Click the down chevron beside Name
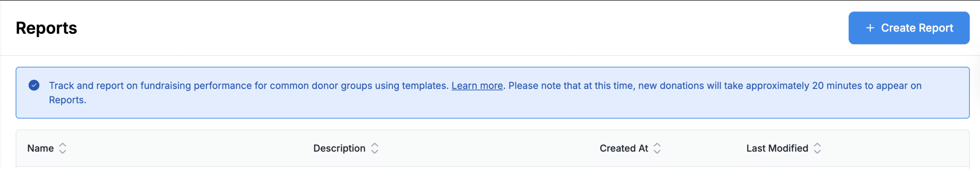Screen dimensions: 980x169 63,152
